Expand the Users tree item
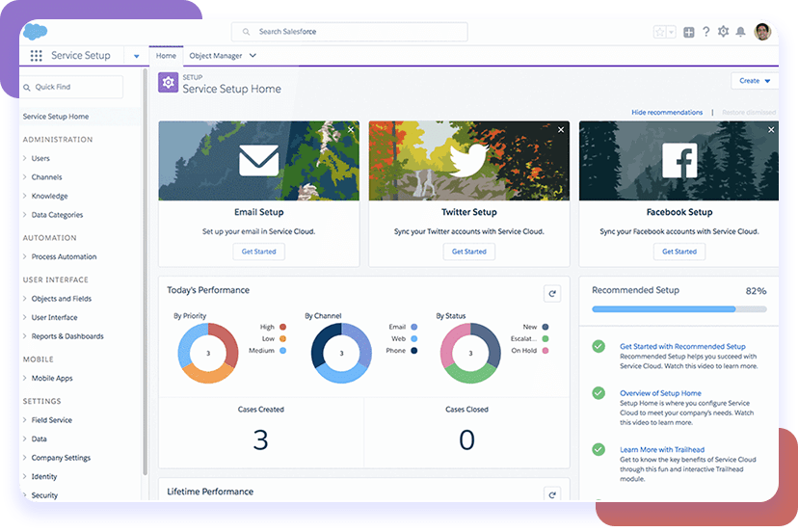The height and width of the screenshot is (532, 798). click(24, 158)
